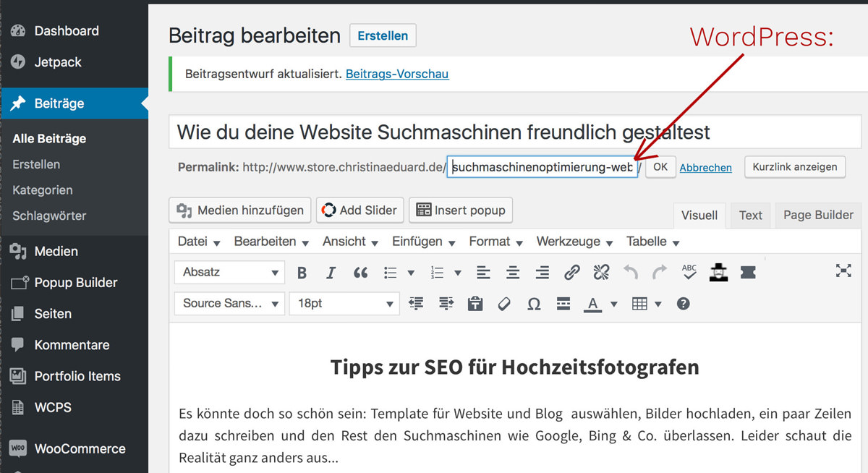Apply bold formatting
Image resolution: width=868 pixels, height=473 pixels.
[x=302, y=273]
